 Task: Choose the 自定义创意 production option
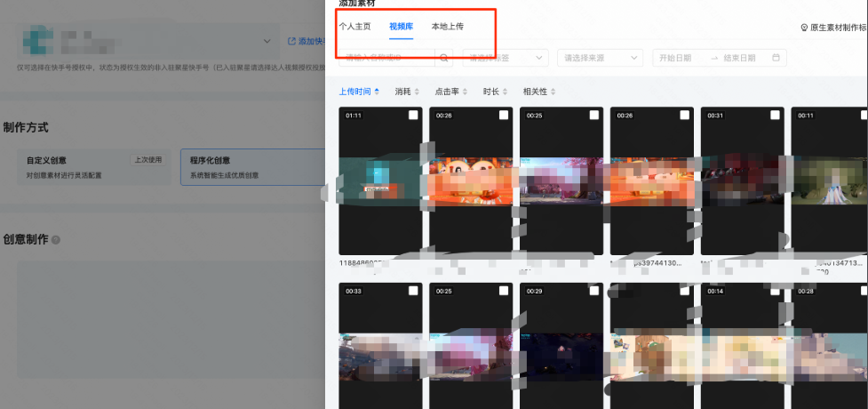[x=96, y=167]
